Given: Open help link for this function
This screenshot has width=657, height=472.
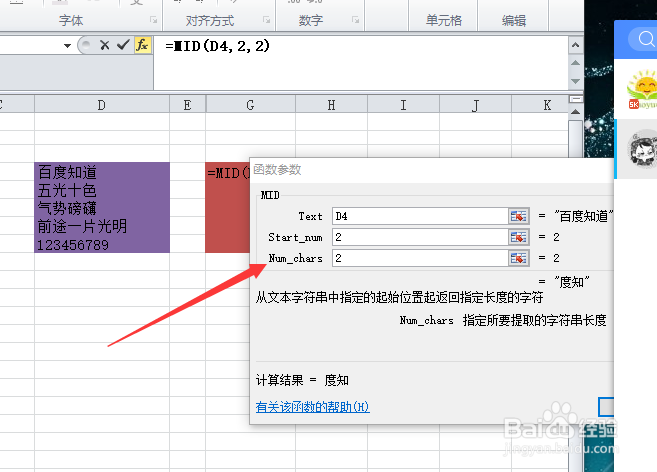Looking at the screenshot, I should tap(313, 407).
